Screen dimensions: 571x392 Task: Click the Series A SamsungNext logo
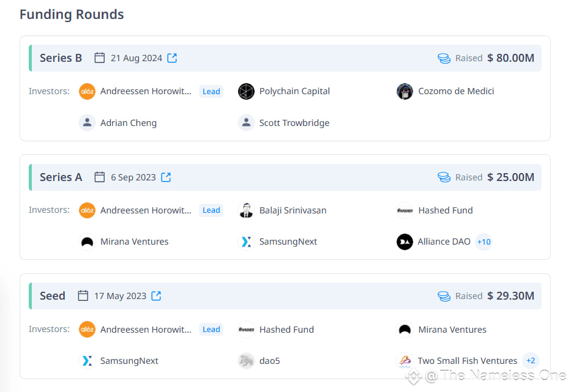pyautogui.click(x=246, y=242)
